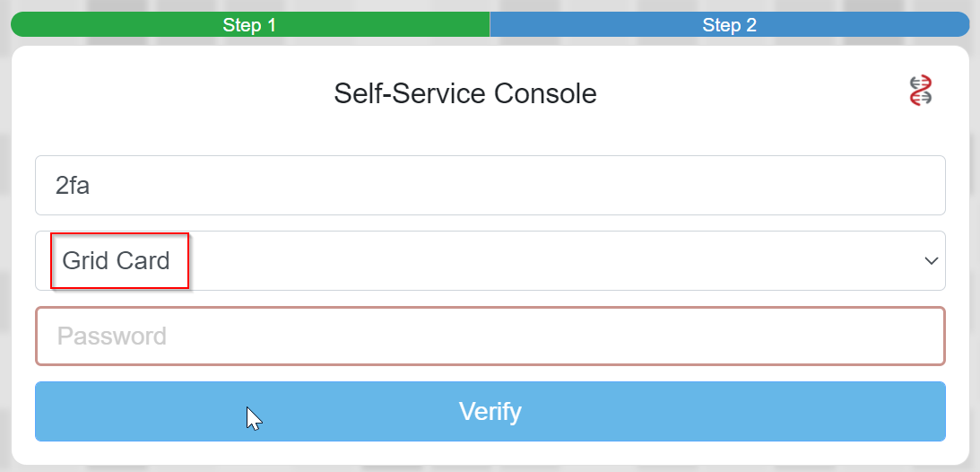The height and width of the screenshot is (472, 980).
Task: Expand the dropdown using the chevron arrow
Action: pos(931,261)
